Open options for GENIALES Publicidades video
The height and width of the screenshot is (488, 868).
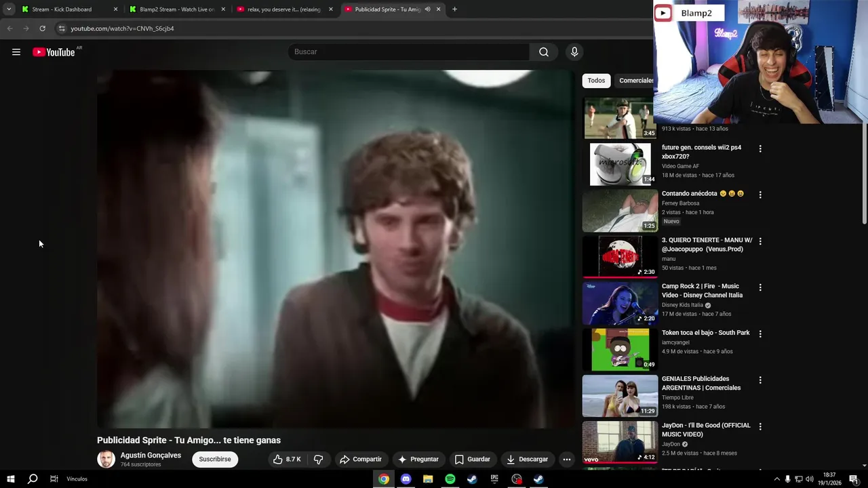[760, 380]
